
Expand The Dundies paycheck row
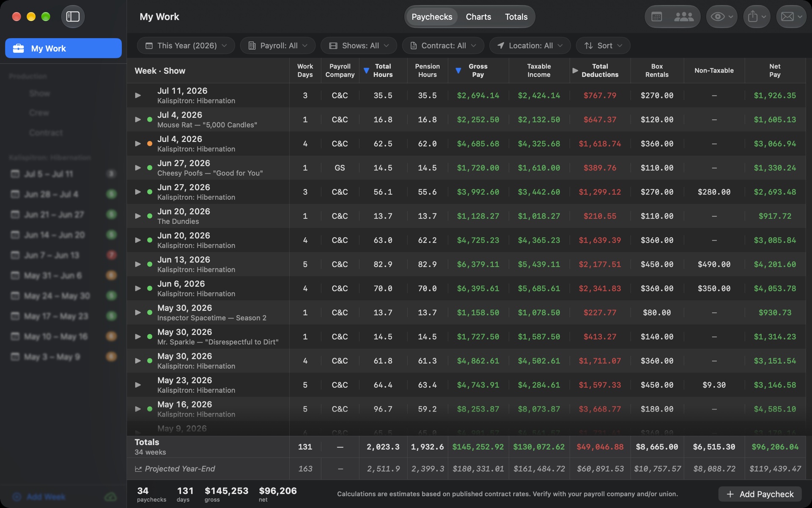click(138, 216)
